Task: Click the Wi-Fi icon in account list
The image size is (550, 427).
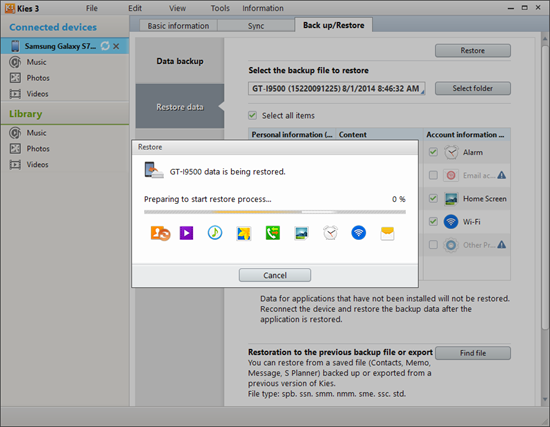Action: click(451, 222)
